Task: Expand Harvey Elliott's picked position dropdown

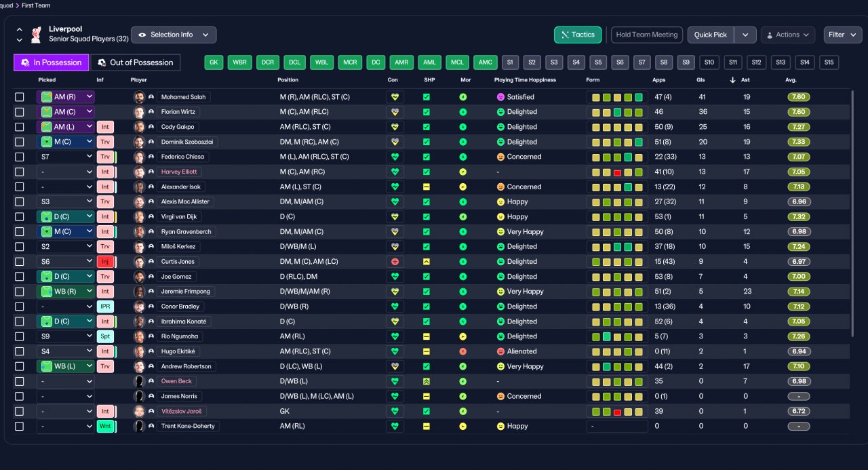Action: click(65, 172)
